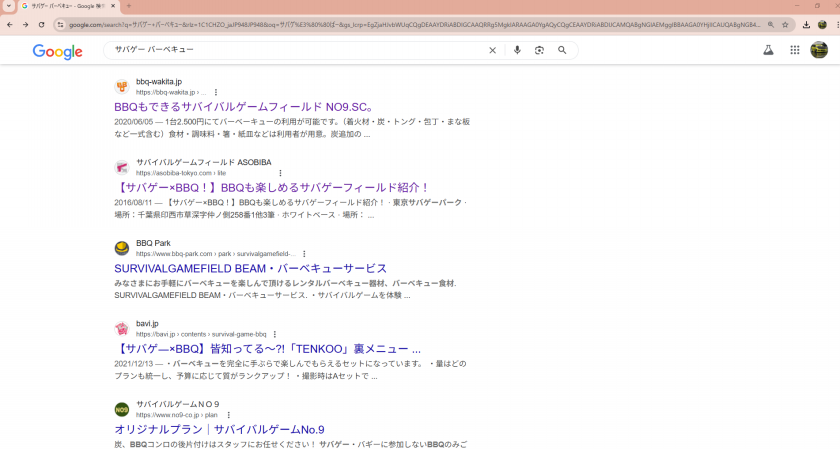Click the https://bavi.jp contents URL breadcrumb
This screenshot has height=449, width=840.
tap(201, 334)
